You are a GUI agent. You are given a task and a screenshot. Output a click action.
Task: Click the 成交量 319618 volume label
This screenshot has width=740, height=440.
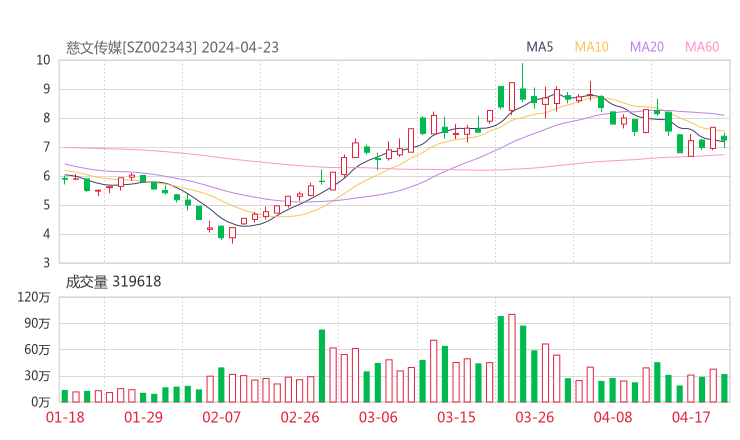pyautogui.click(x=113, y=282)
